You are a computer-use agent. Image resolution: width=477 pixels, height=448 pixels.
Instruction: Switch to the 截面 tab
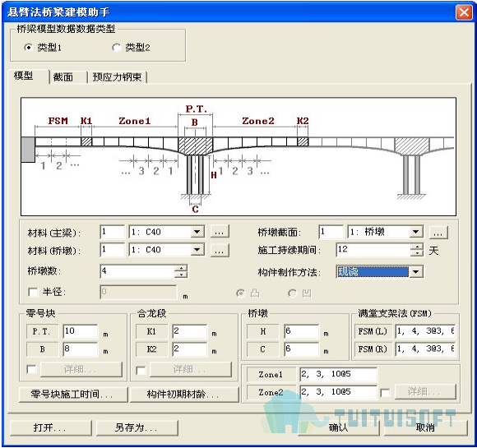tap(63, 77)
